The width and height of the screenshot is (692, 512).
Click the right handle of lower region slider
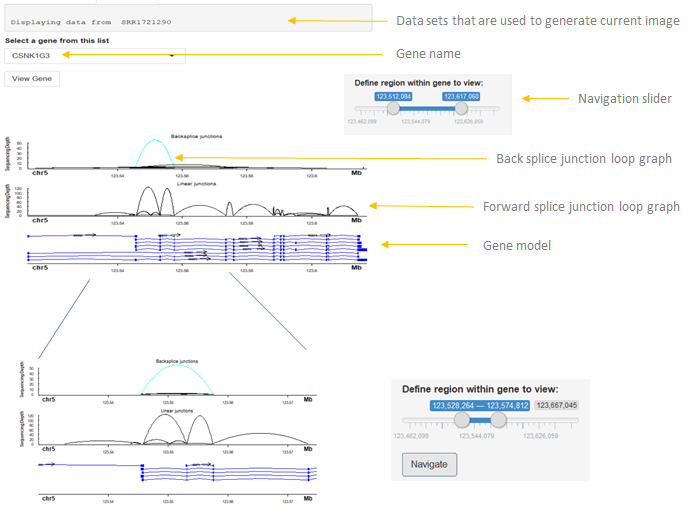(498, 421)
